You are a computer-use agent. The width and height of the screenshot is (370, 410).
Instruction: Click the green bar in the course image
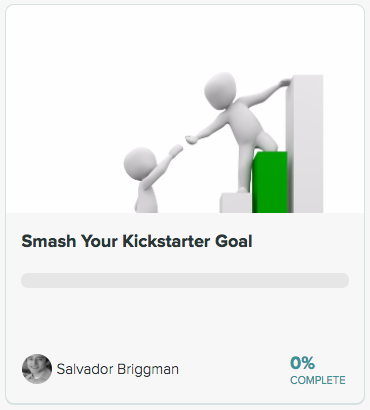point(270,182)
